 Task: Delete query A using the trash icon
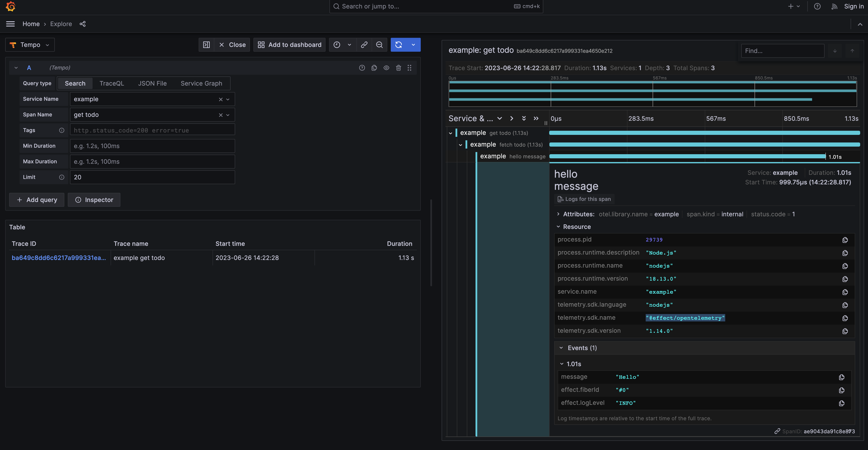coord(399,68)
